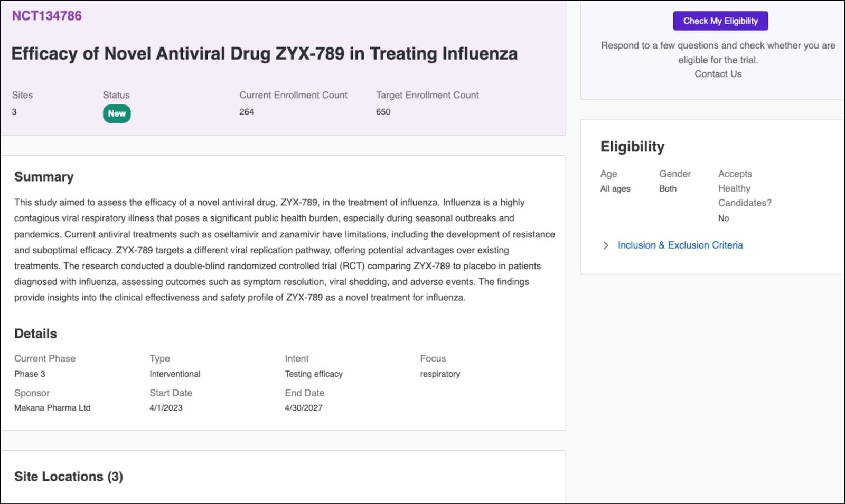Select the NCT134786 trial identifier
Viewport: 845px width, 504px height.
coord(47,16)
